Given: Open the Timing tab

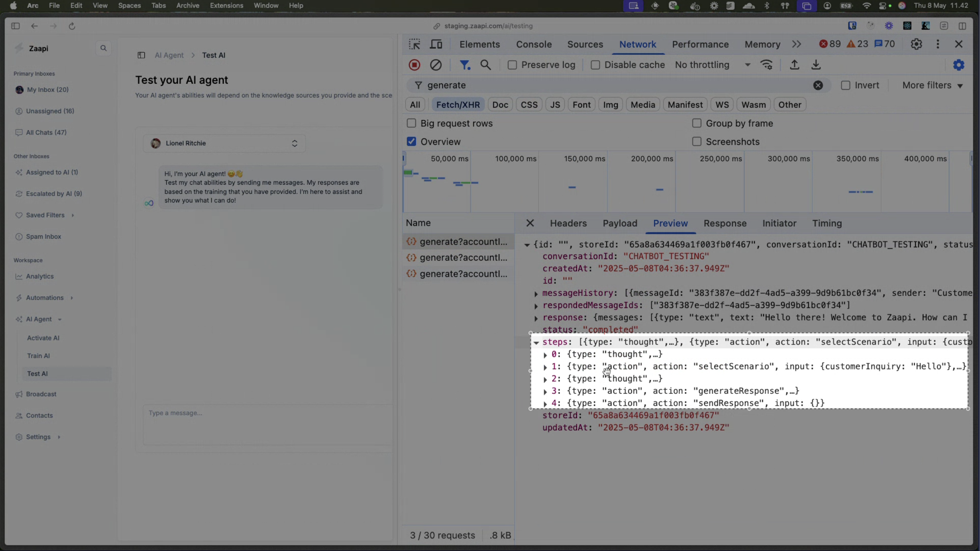Looking at the screenshot, I should pos(827,223).
